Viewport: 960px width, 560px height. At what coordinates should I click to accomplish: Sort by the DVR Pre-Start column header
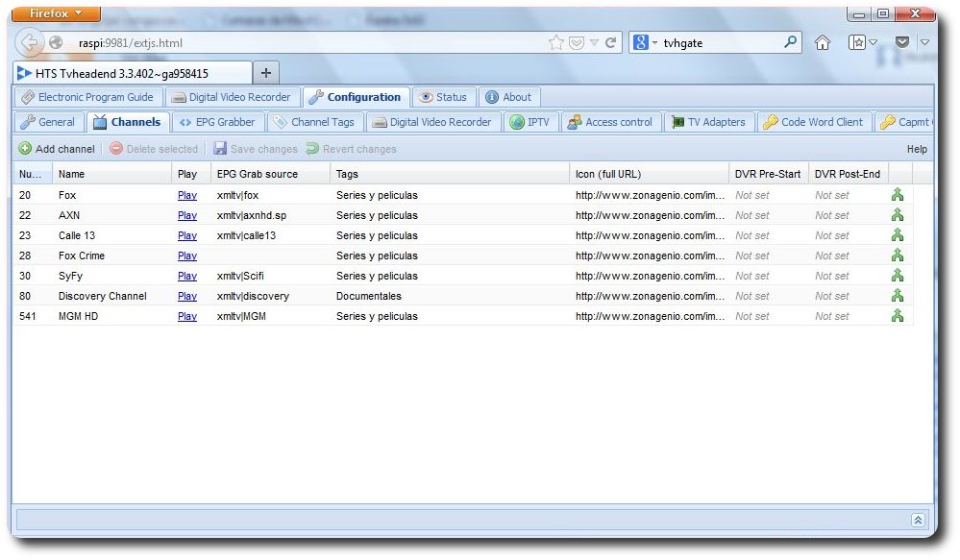(769, 174)
